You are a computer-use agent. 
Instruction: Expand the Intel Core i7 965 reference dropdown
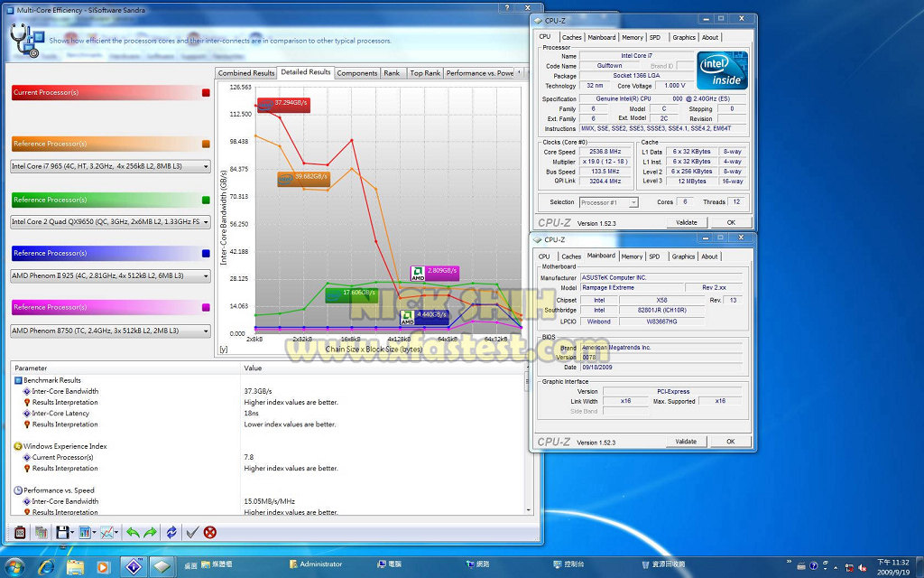207,166
